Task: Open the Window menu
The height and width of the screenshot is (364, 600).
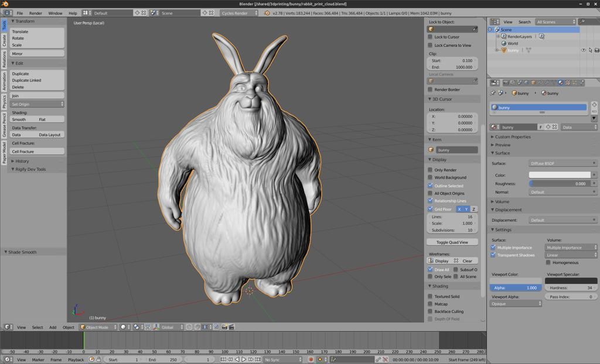Action: click(x=55, y=13)
